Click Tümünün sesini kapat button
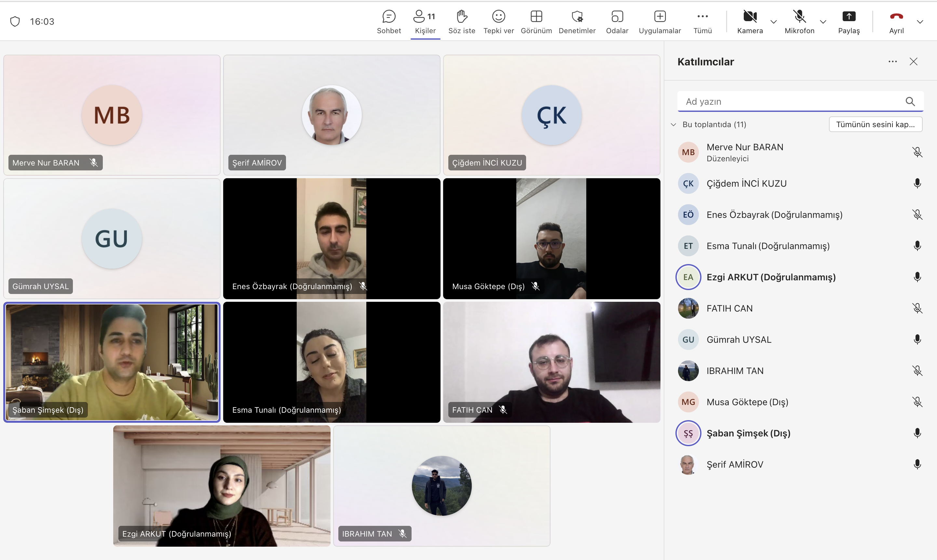The width and height of the screenshot is (937, 560). (x=875, y=125)
